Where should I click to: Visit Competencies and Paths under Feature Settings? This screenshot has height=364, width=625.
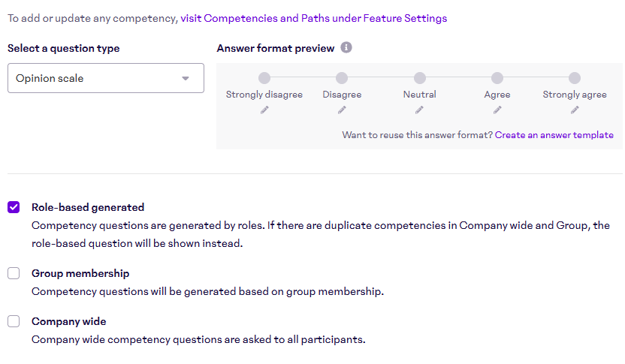313,18
